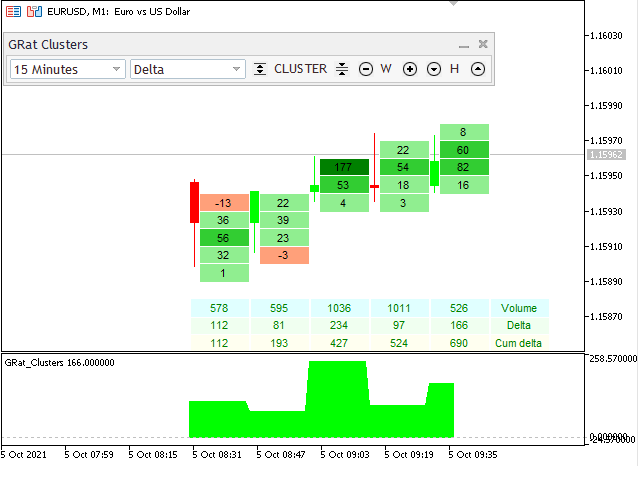Viewport: 640px width, 480px height.
Task: Increase cluster width with plus circle
Action: click(x=410, y=69)
